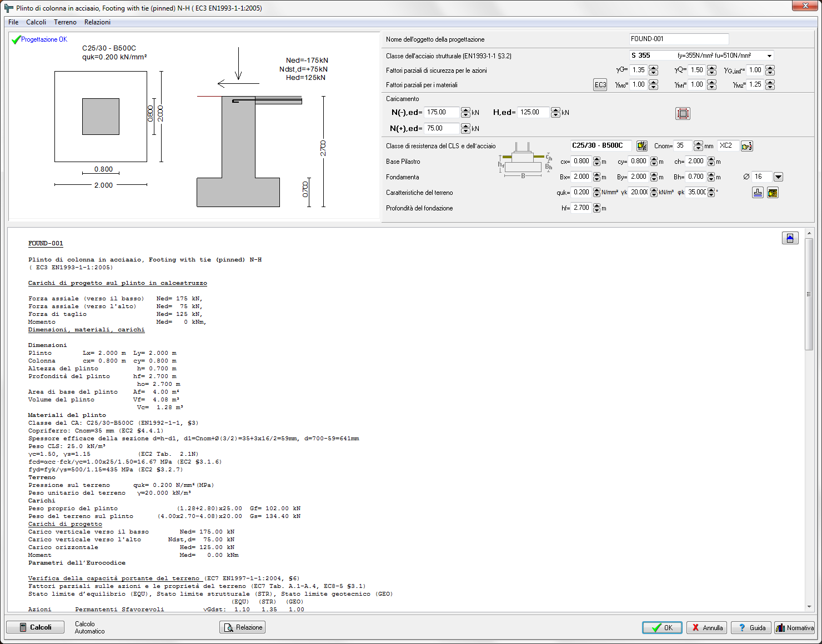Click the Progettazione OK green check mark

pyautogui.click(x=16, y=39)
